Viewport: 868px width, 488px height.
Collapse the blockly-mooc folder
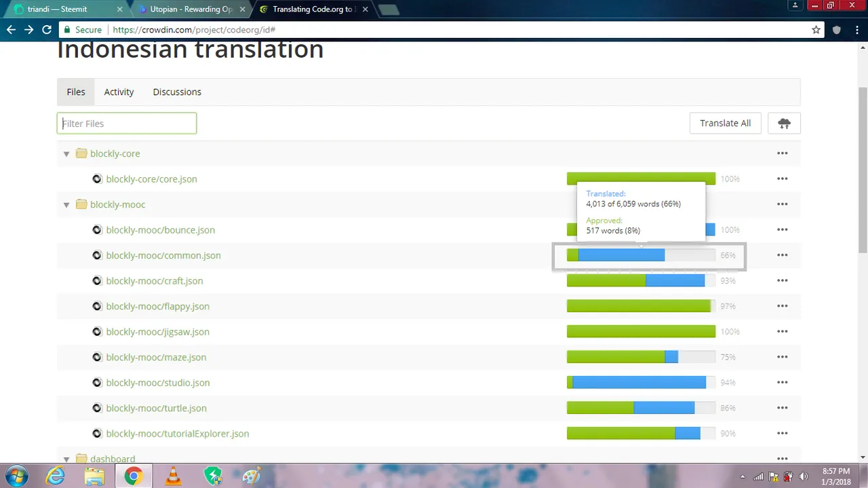pyautogui.click(x=66, y=205)
